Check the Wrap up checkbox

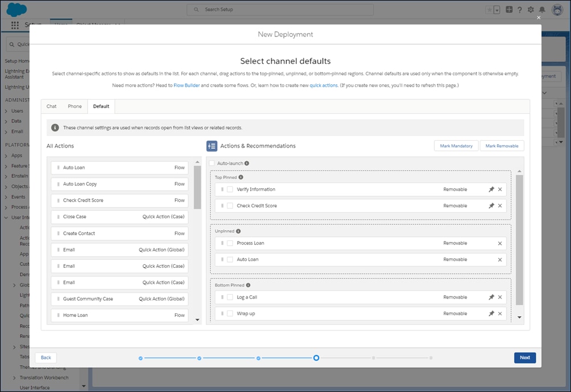coord(230,313)
